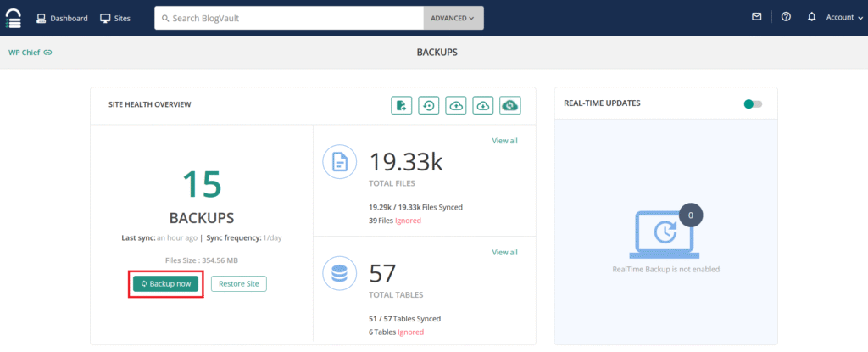Click the restore circular-arrow icon

click(x=428, y=105)
